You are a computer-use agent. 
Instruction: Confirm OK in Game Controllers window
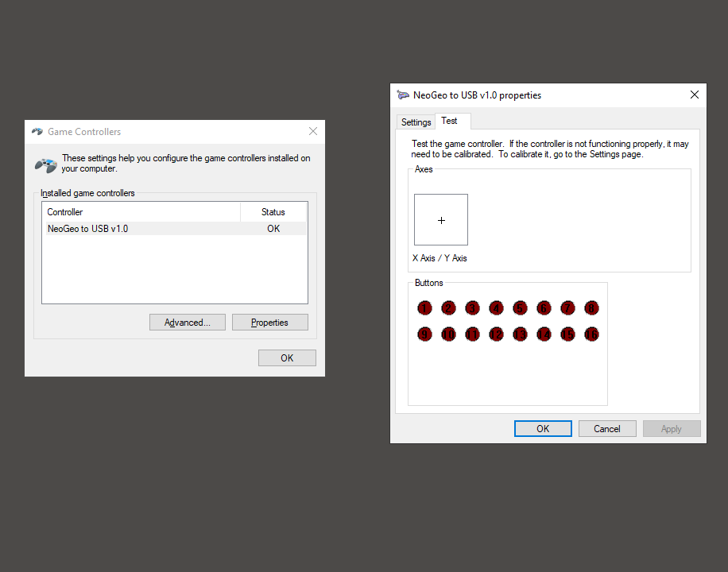tap(287, 358)
